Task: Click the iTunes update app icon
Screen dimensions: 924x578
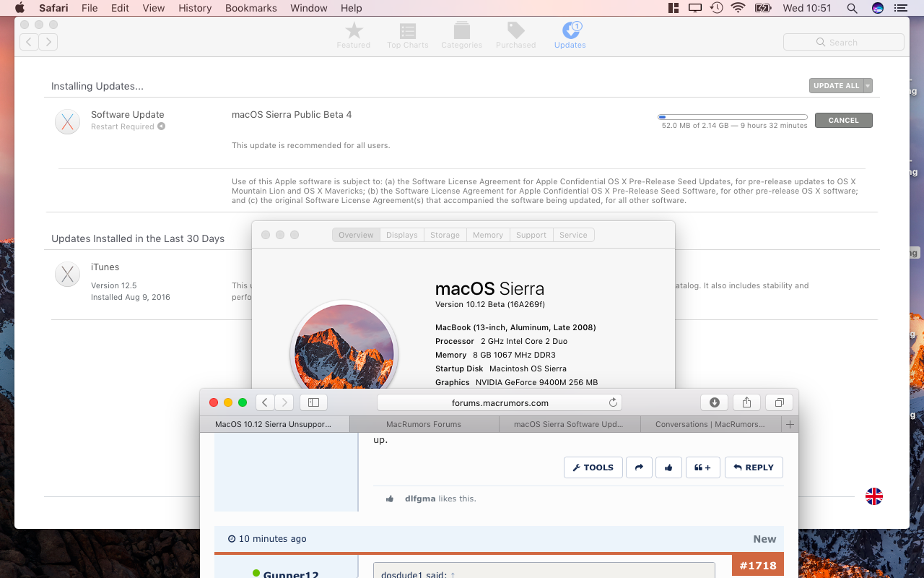Action: [68, 274]
